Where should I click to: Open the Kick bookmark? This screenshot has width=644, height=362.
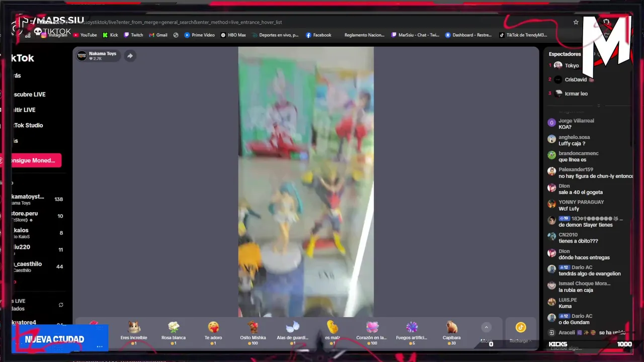coord(110,35)
